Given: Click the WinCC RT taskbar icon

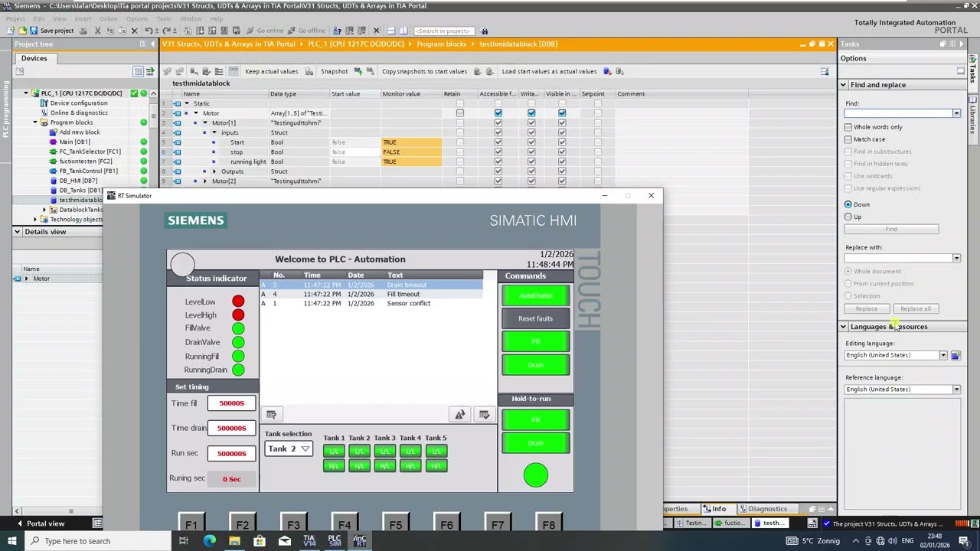Looking at the screenshot, I should point(359,541).
